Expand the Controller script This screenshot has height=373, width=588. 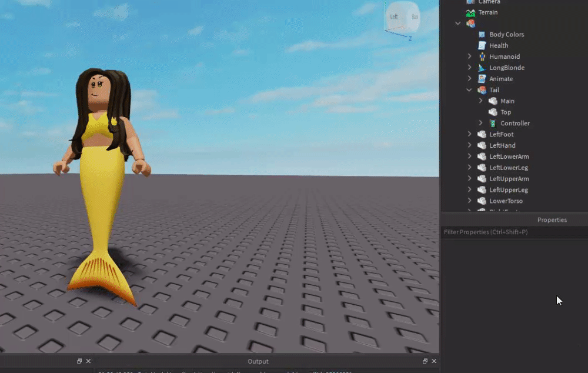481,123
